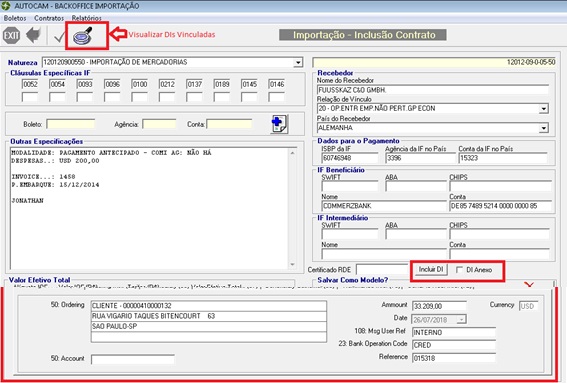Click the Ammount field 33.209,00
Image resolution: width=567 pixels, height=383 pixels.
pyautogui.click(x=439, y=306)
